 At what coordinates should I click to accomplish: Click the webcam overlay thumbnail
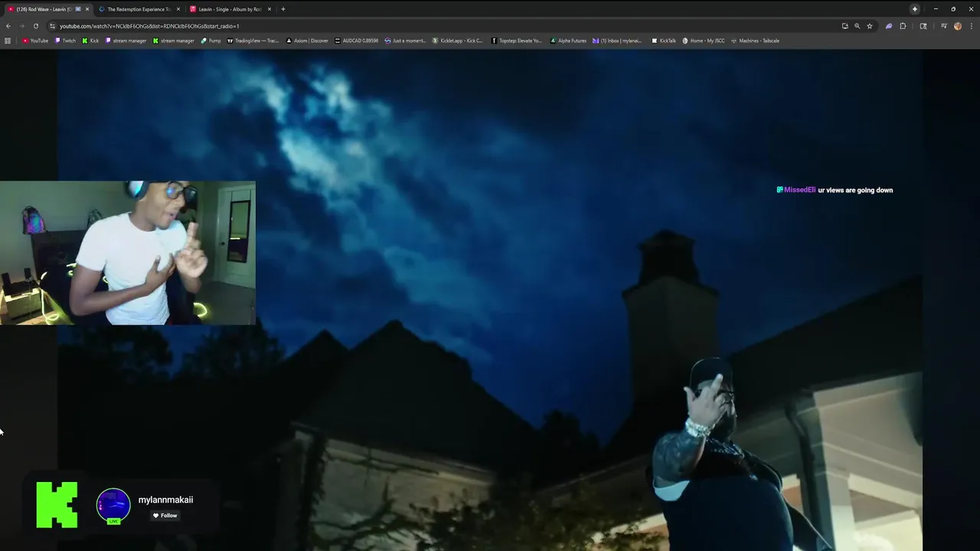pos(128,253)
